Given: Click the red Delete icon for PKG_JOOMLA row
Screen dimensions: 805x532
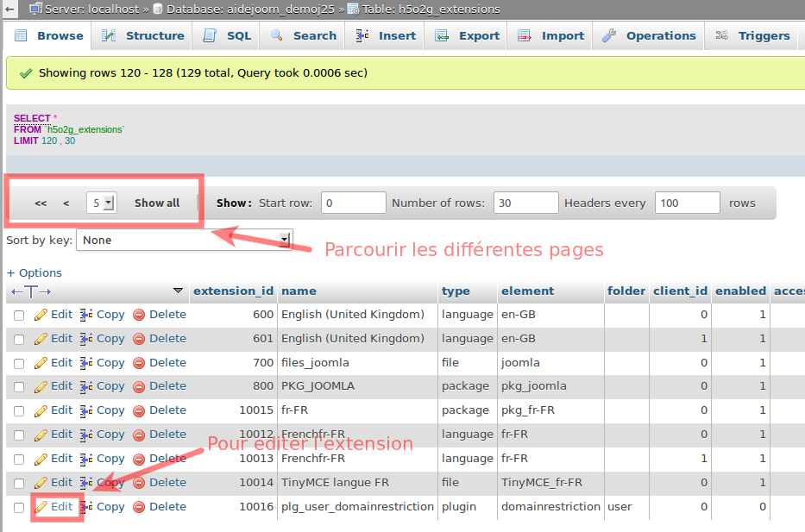Looking at the screenshot, I should click(139, 386).
